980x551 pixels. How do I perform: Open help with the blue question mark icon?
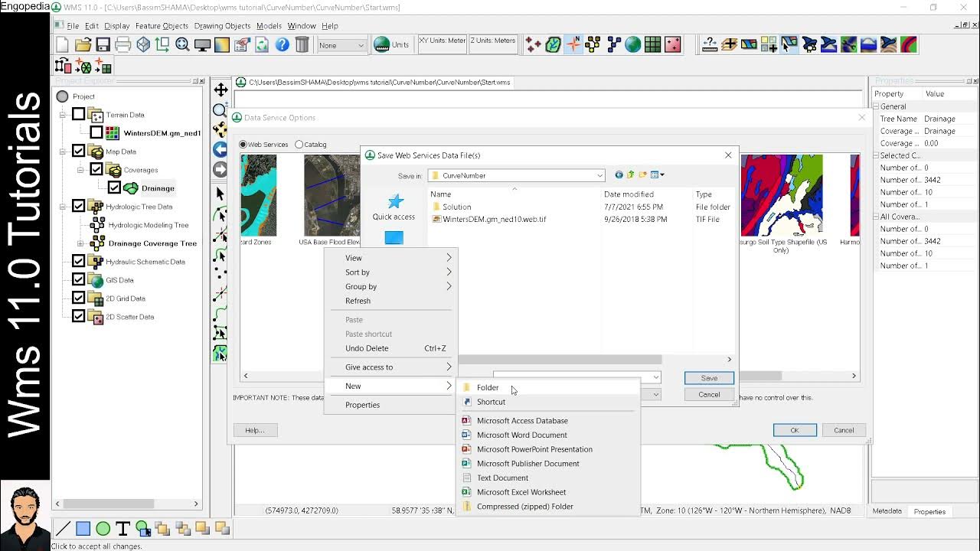point(282,45)
